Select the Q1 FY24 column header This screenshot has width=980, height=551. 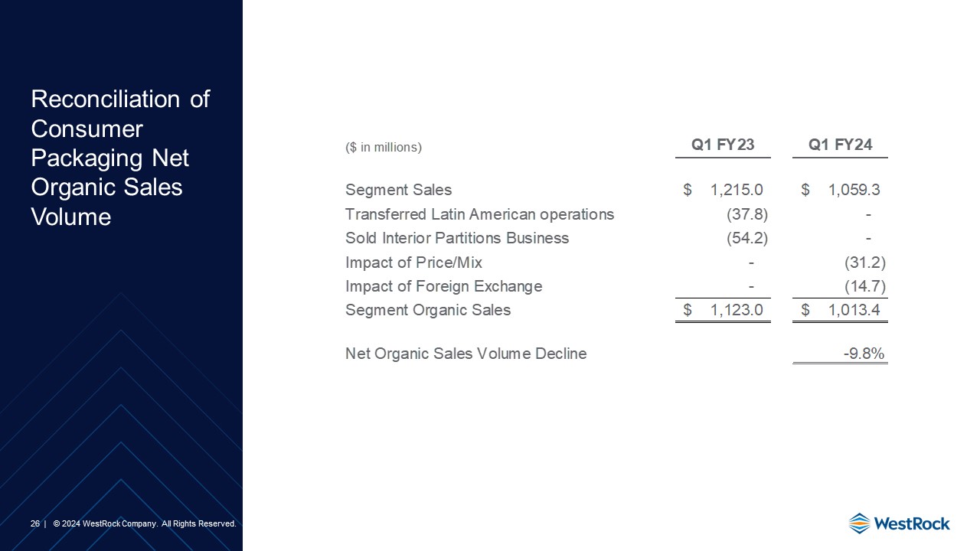pos(840,145)
